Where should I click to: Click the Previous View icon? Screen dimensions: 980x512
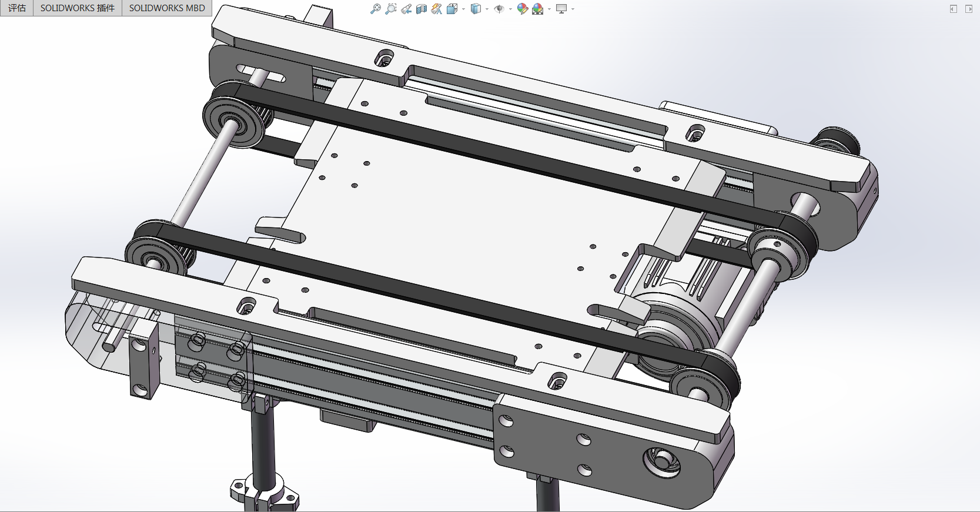(406, 9)
